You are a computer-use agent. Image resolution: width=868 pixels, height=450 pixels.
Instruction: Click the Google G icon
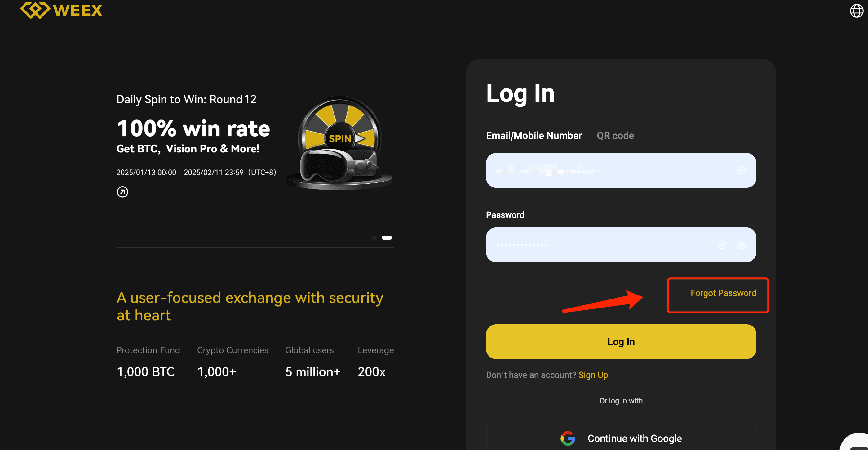(569, 438)
